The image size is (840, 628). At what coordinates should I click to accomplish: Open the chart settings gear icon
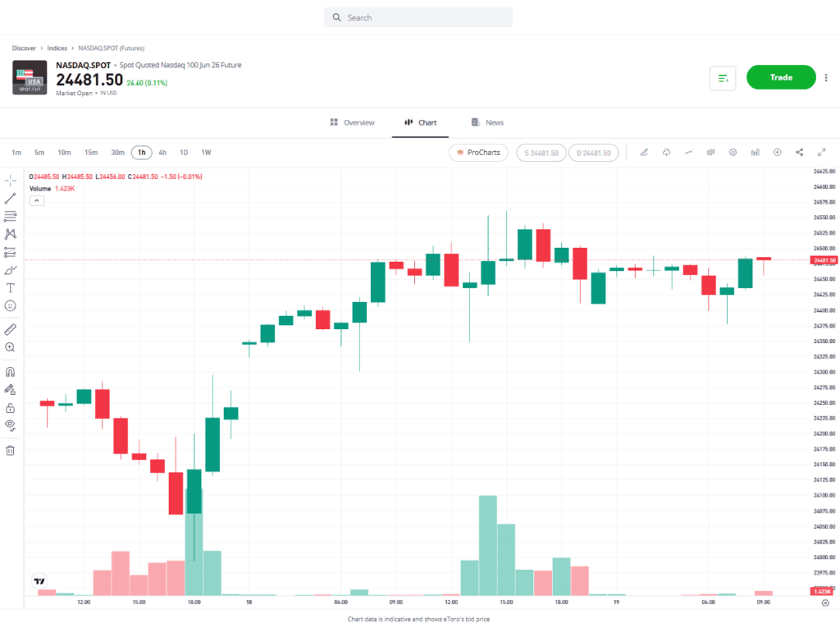pos(733,153)
